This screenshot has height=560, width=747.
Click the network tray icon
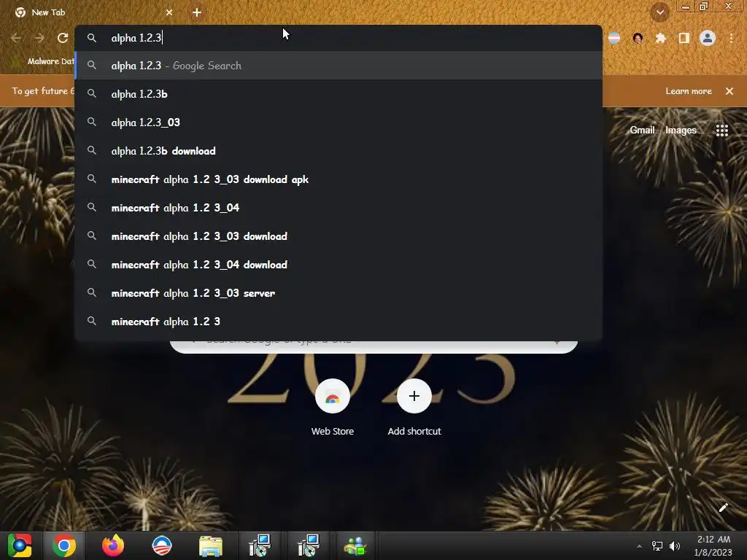657,546
